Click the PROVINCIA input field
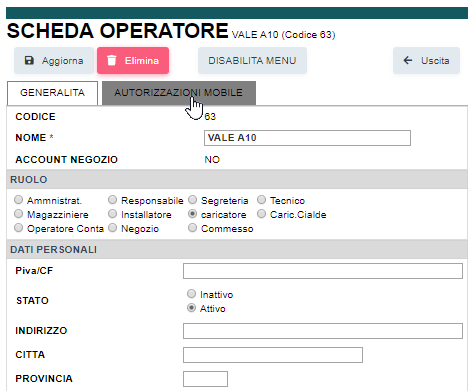 (205, 379)
